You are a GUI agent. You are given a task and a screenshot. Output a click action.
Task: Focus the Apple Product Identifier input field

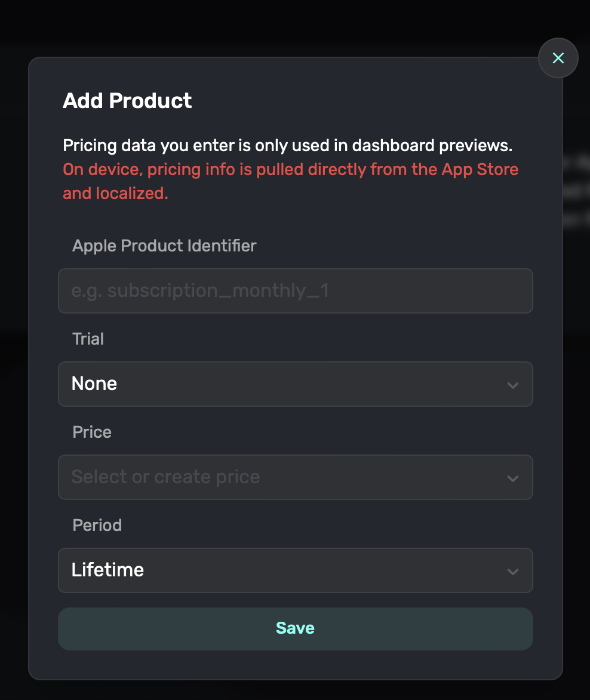[x=296, y=291]
